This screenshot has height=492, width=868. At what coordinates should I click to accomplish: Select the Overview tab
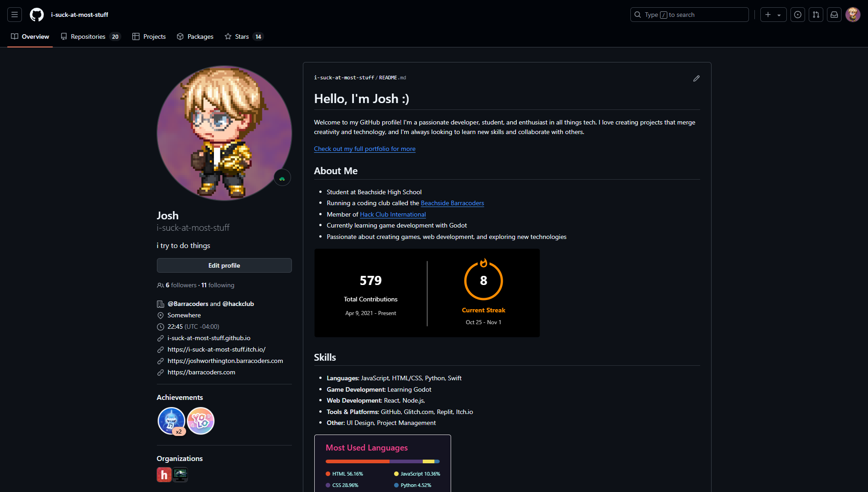pos(30,36)
